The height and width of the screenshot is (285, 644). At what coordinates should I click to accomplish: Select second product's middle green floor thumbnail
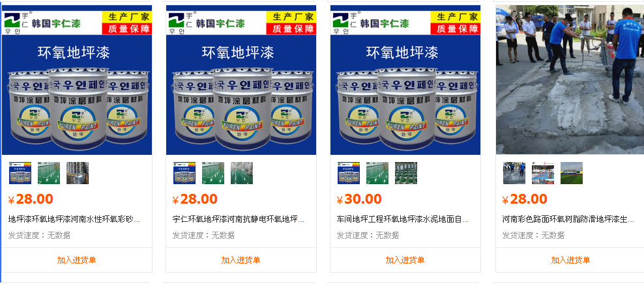(213, 173)
